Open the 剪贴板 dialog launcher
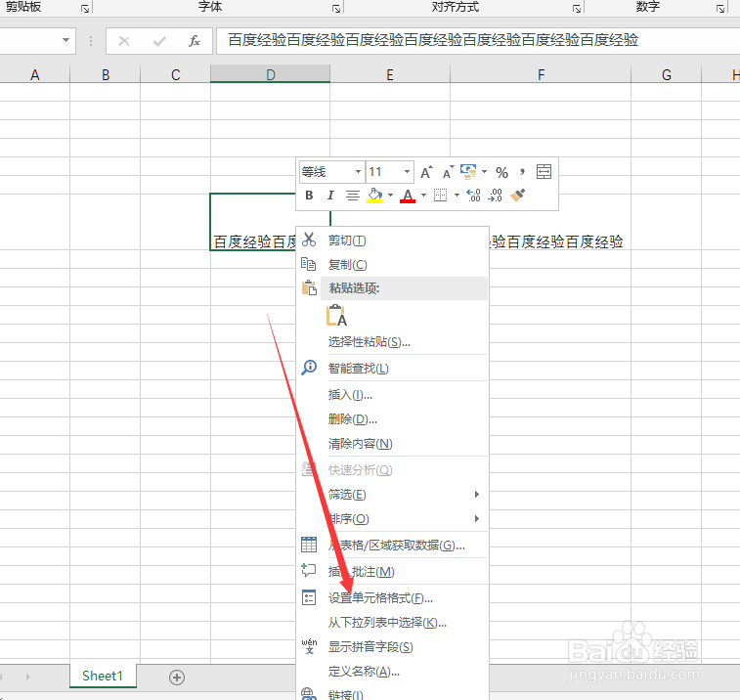 85,9
